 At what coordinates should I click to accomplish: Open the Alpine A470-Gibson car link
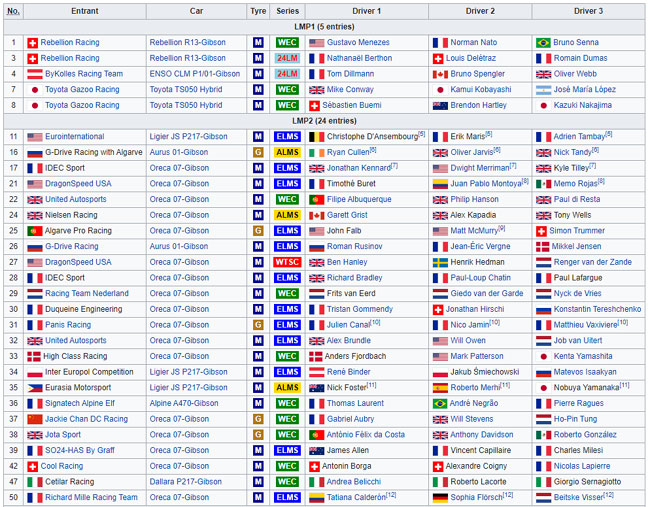pos(184,403)
